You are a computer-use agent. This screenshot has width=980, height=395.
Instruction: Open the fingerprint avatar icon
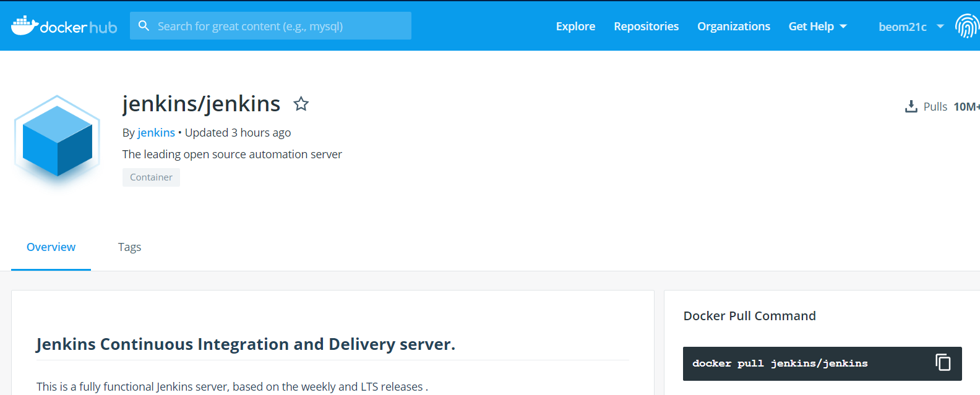click(x=967, y=26)
